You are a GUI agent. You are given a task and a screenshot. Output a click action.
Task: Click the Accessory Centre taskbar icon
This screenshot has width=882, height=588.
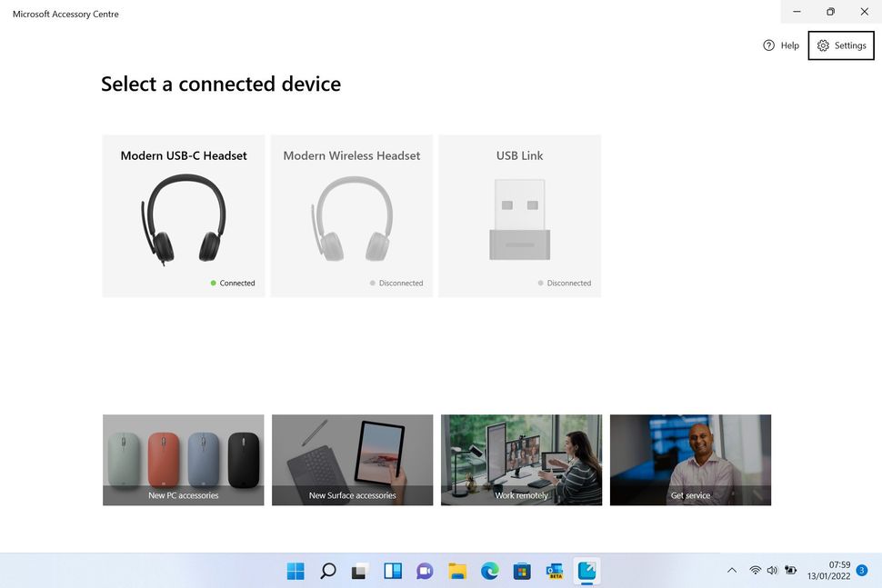coord(586,571)
